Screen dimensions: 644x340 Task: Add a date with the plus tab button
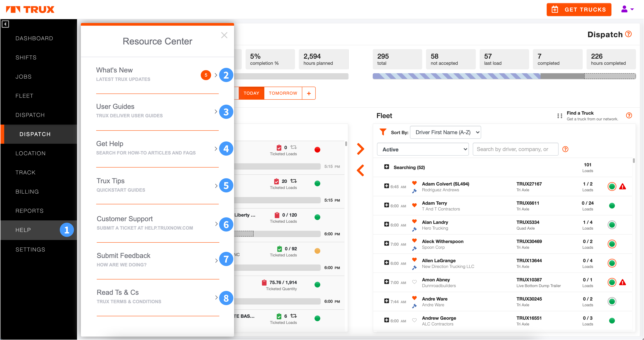(x=309, y=93)
